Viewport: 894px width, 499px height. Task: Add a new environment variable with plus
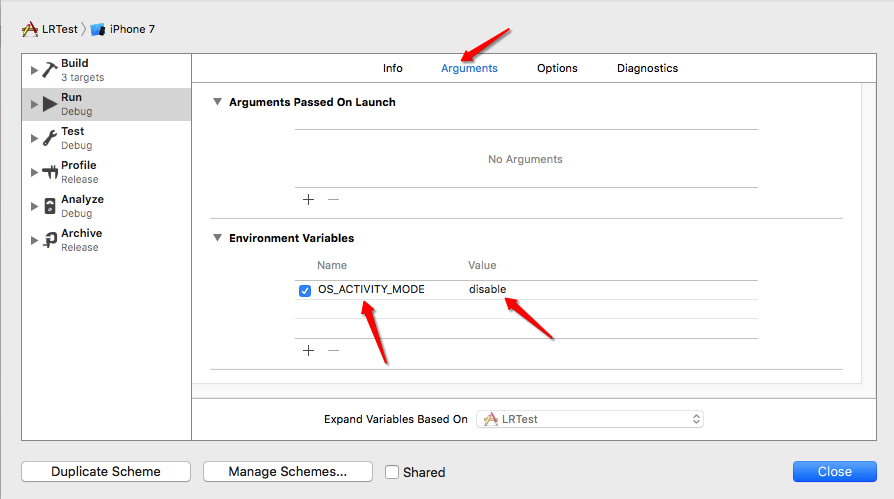pos(308,350)
